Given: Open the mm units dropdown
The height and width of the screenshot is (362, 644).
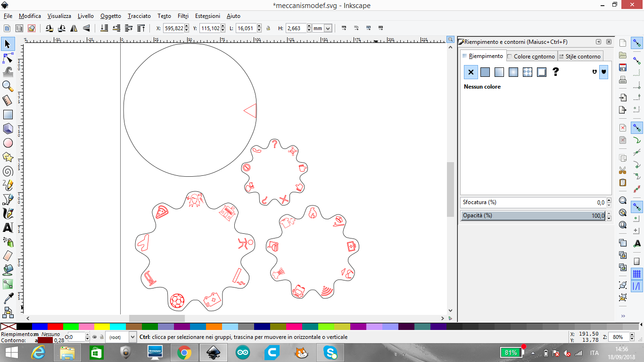Looking at the screenshot, I should coord(328,28).
